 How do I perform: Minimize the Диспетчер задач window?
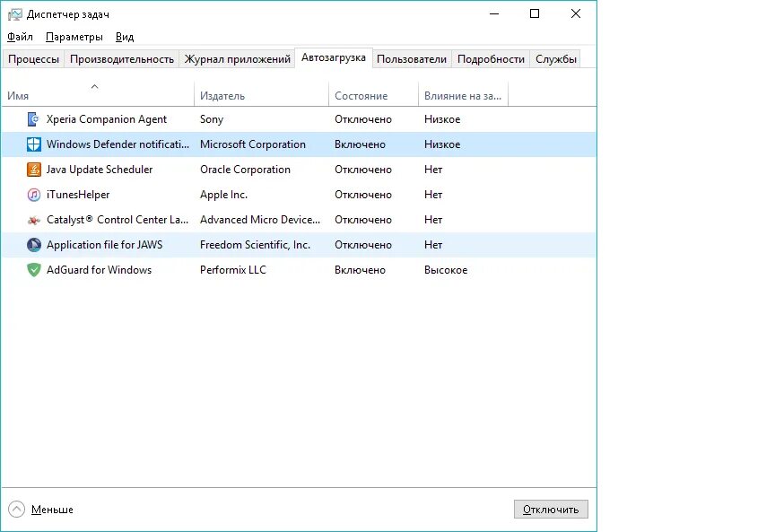click(x=493, y=13)
